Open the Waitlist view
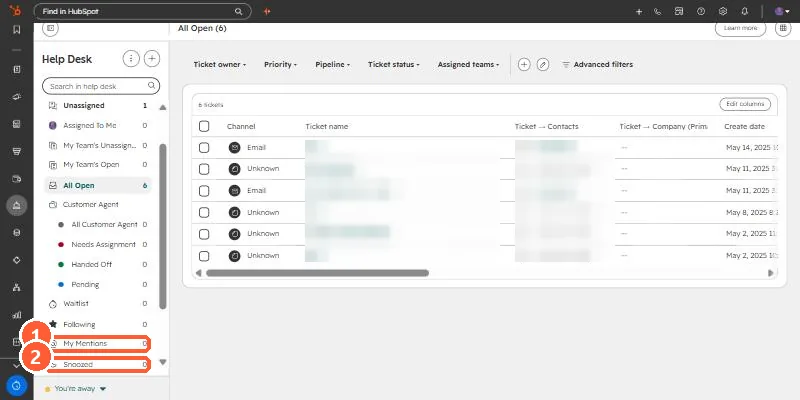The image size is (800, 400). coord(97,304)
